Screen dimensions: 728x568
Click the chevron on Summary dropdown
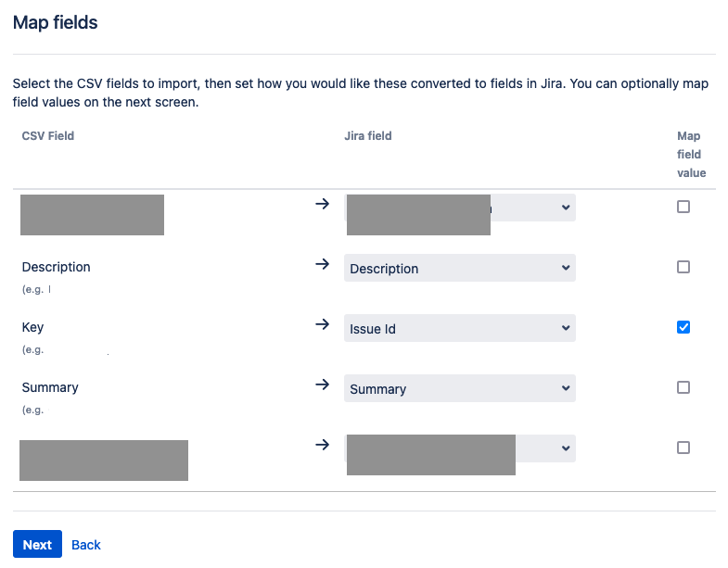566,388
